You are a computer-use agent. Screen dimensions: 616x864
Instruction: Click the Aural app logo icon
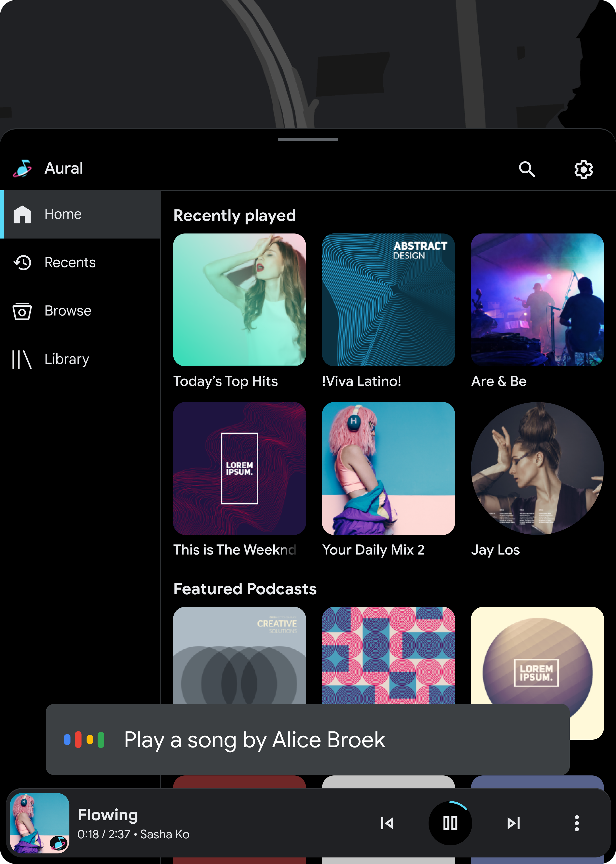pos(24,168)
